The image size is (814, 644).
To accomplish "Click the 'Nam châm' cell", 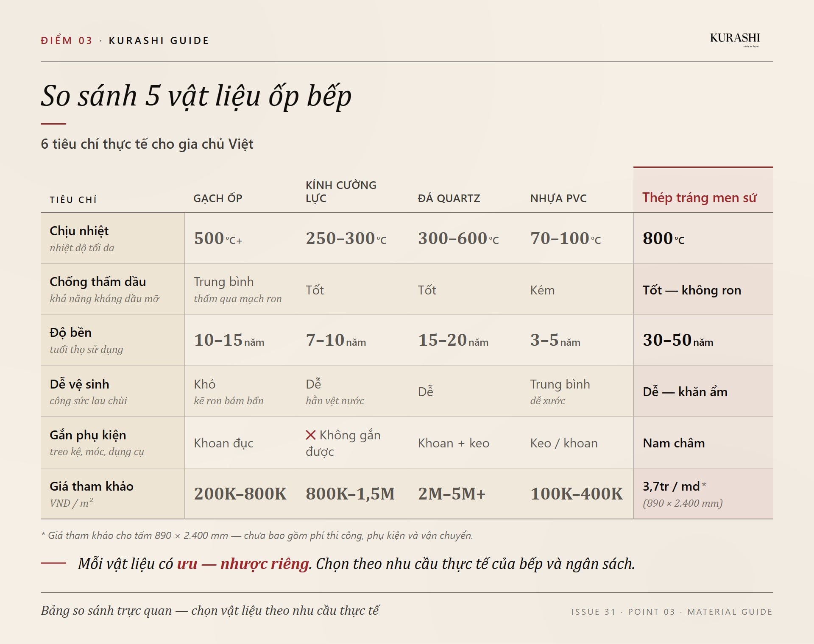I will [674, 443].
